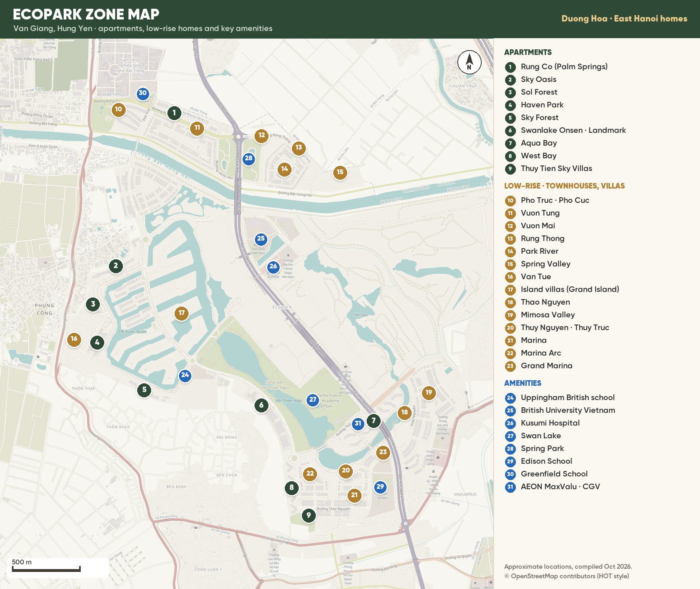Click the 'Haven Park' legend entry
700x589 pixels.
[542, 105]
